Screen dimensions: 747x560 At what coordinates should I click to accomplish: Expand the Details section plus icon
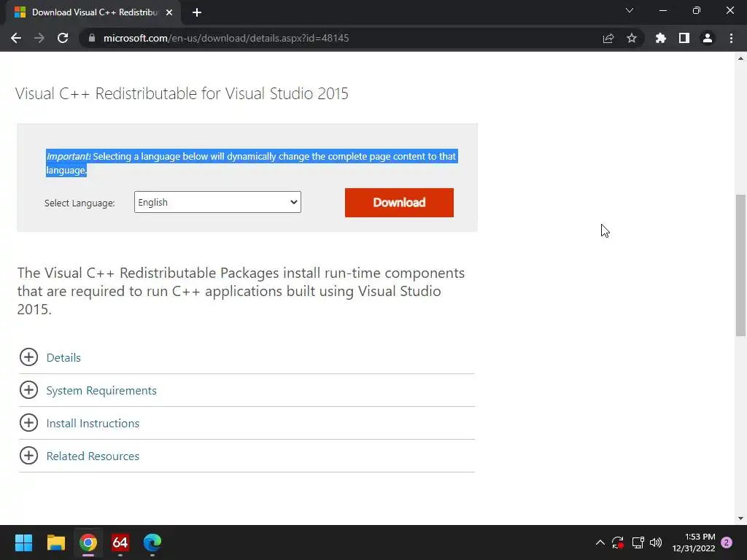click(x=28, y=357)
